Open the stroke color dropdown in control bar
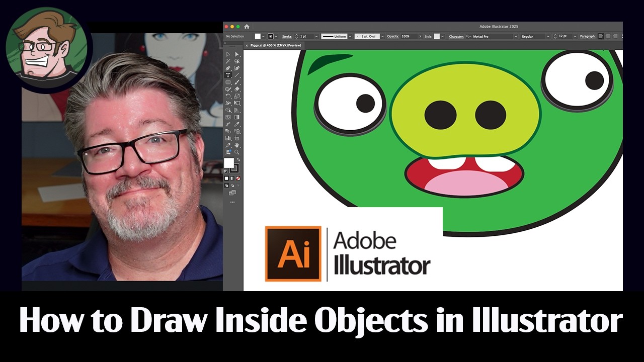 (276, 36)
